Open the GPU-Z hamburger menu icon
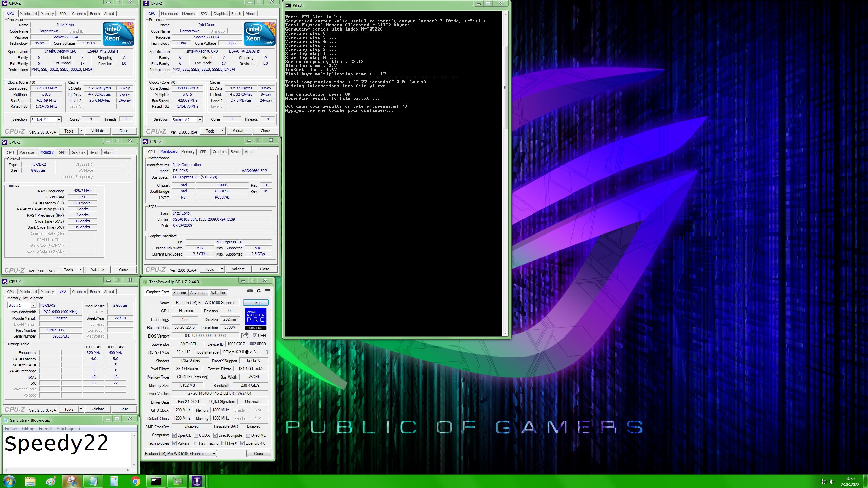Image resolution: width=868 pixels, height=488 pixels. pos(267,291)
